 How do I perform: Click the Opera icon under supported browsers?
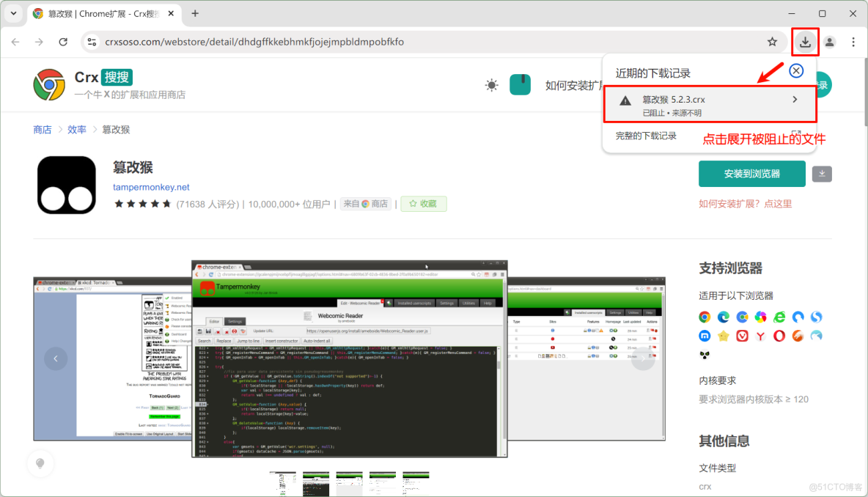[x=779, y=336]
